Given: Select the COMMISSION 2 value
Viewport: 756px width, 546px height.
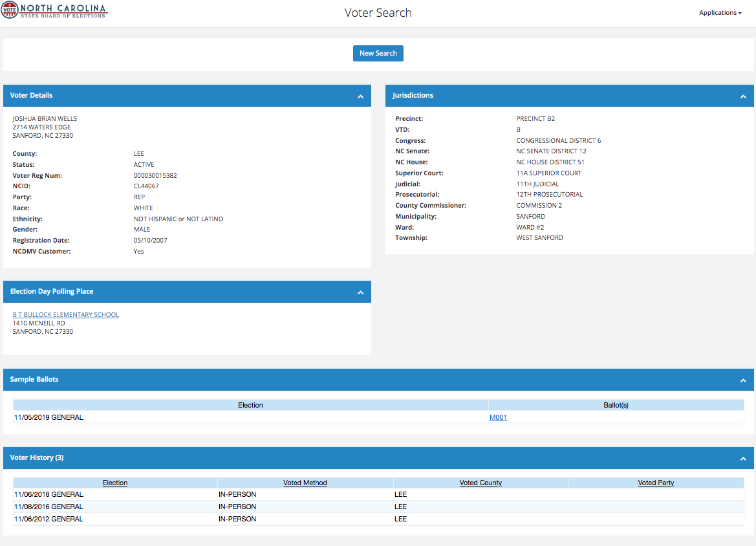Looking at the screenshot, I should 539,206.
